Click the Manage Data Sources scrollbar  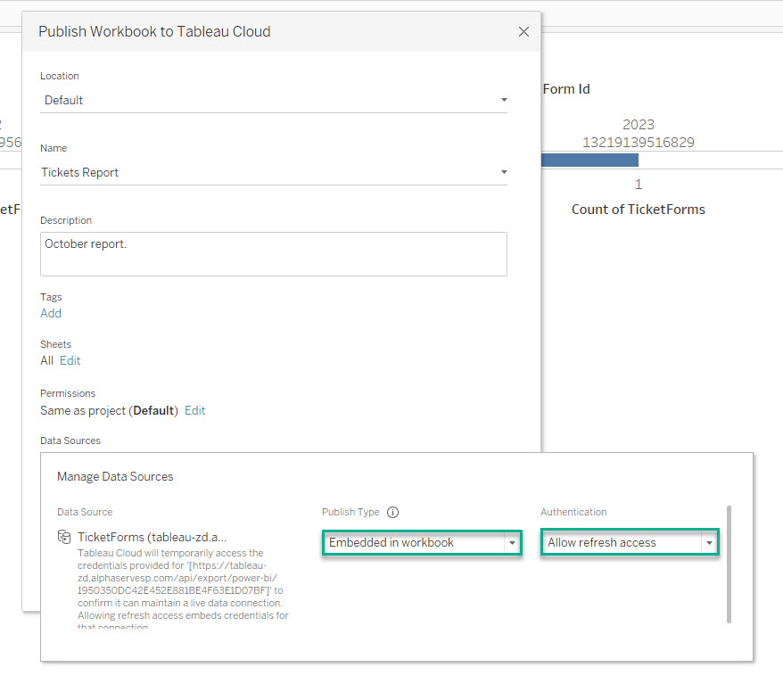point(729,564)
